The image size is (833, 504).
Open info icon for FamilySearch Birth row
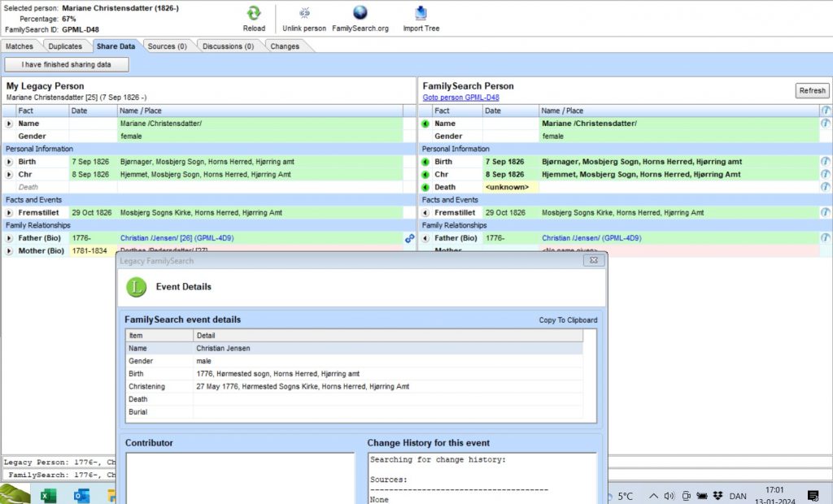[x=826, y=162]
